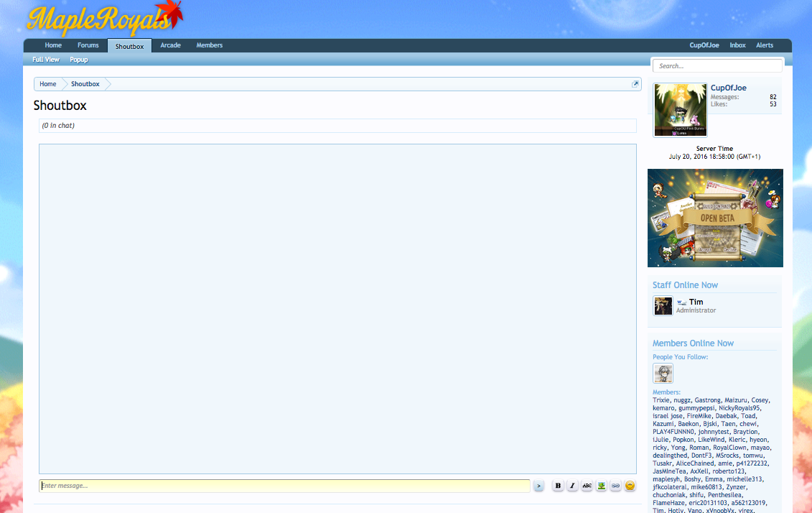
Task: Open the Alerts dropdown
Action: click(x=765, y=45)
